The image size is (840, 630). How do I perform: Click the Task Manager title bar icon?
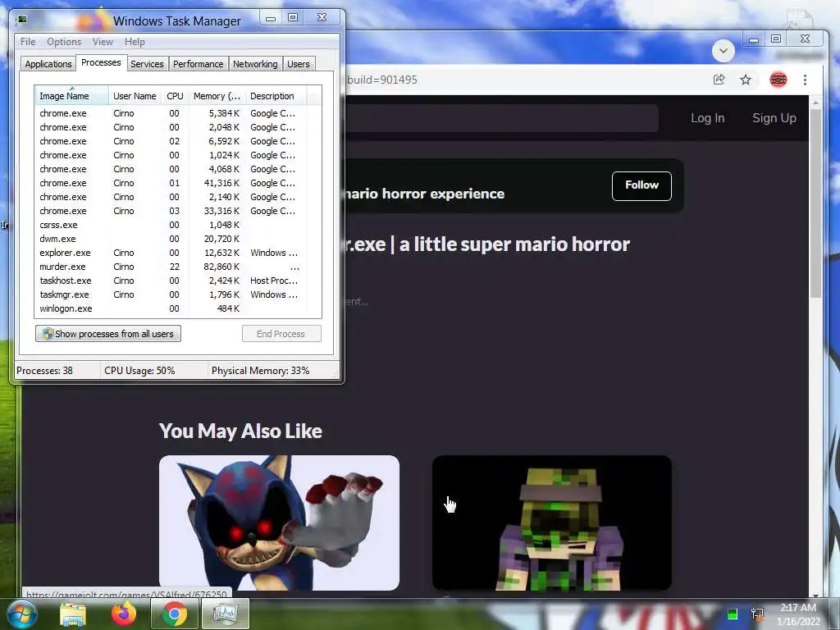(21, 21)
